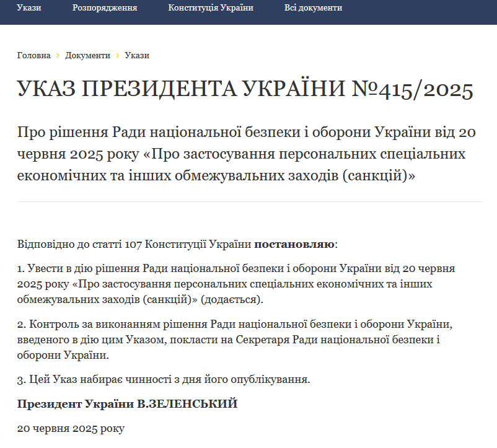Click the chevron after Головна breadcrumb
497x448 pixels.
pos(58,55)
